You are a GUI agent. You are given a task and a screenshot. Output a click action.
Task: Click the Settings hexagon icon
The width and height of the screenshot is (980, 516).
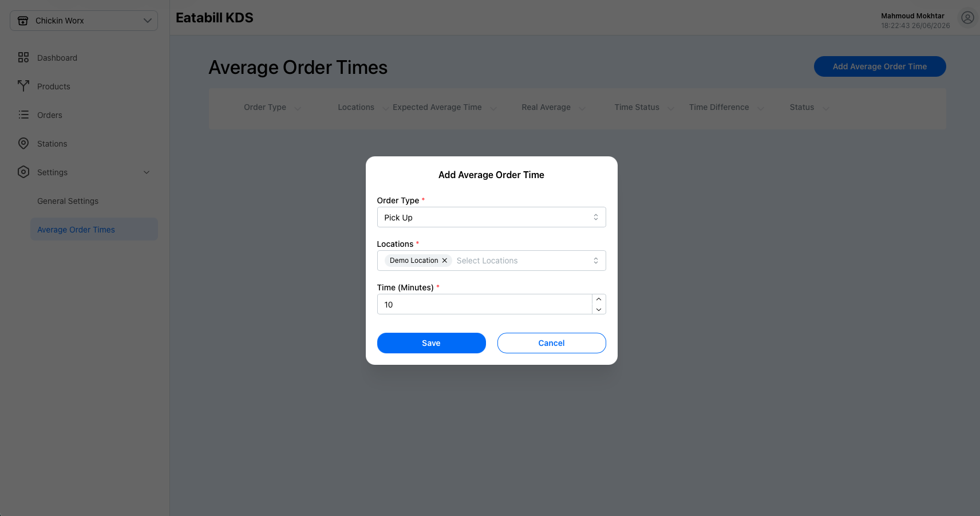(x=23, y=172)
